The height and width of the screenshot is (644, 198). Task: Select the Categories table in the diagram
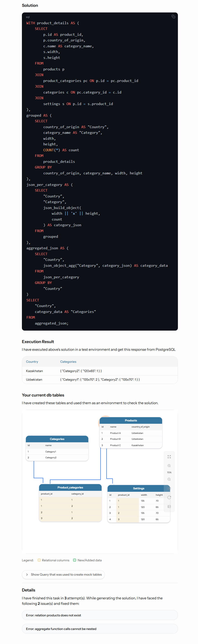(57, 439)
